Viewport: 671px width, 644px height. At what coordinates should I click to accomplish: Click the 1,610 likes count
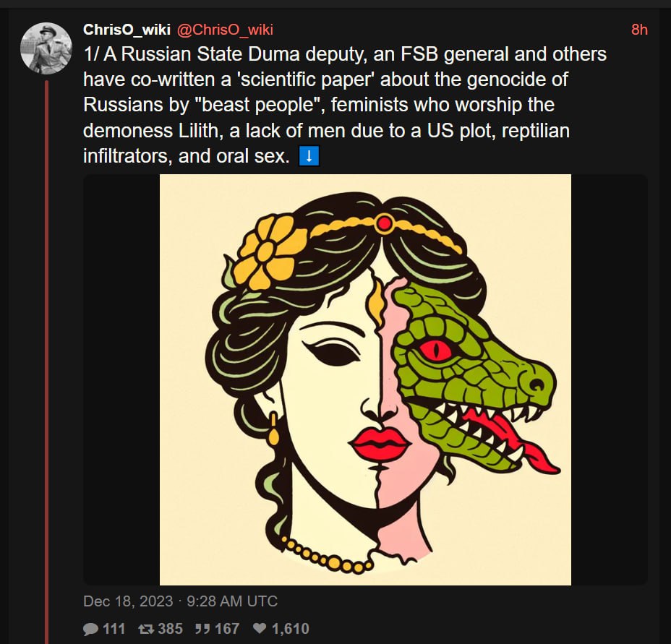291,629
